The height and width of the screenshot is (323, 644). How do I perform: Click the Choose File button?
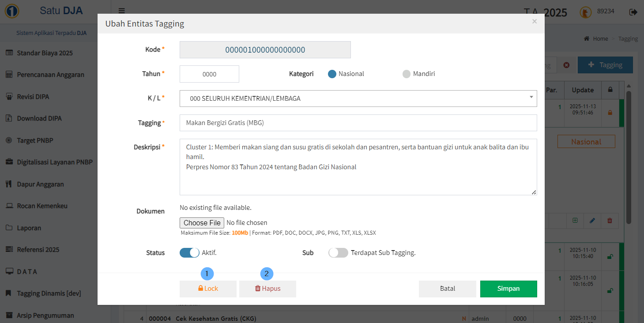pos(202,223)
